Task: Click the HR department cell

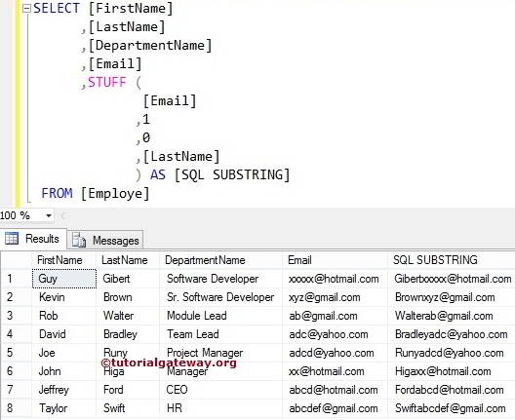Action: coord(221,408)
